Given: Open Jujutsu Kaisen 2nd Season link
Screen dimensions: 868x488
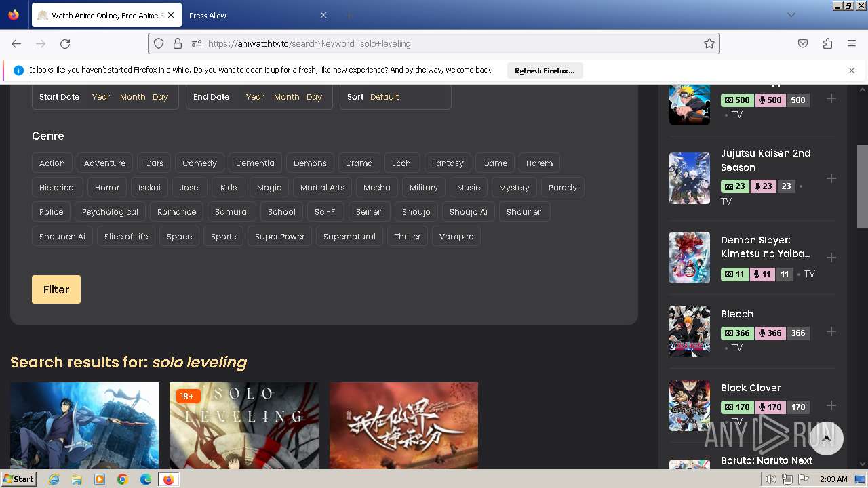Looking at the screenshot, I should [766, 161].
